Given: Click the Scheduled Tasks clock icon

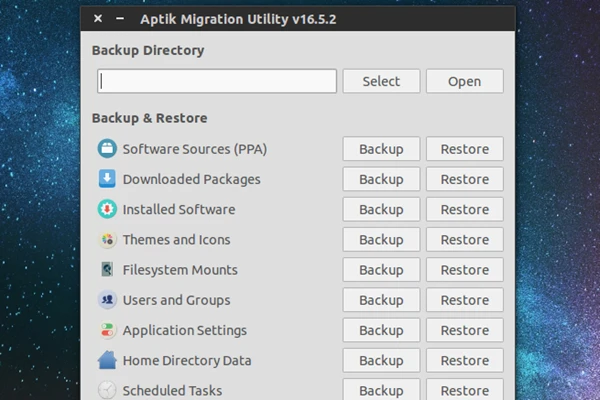Looking at the screenshot, I should click(x=107, y=390).
